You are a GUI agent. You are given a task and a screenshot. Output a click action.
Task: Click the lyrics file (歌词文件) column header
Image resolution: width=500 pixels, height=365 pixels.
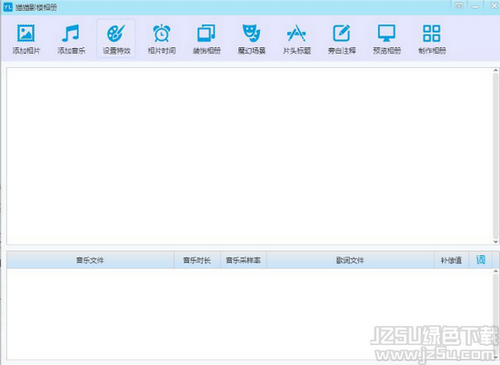350,260
